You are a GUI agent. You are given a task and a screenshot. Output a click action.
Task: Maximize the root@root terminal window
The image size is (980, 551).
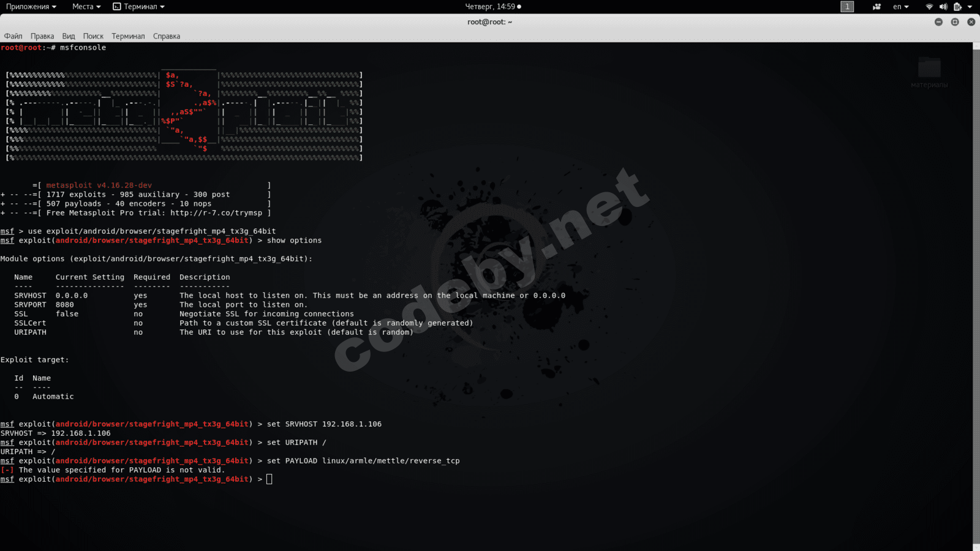pos(955,22)
